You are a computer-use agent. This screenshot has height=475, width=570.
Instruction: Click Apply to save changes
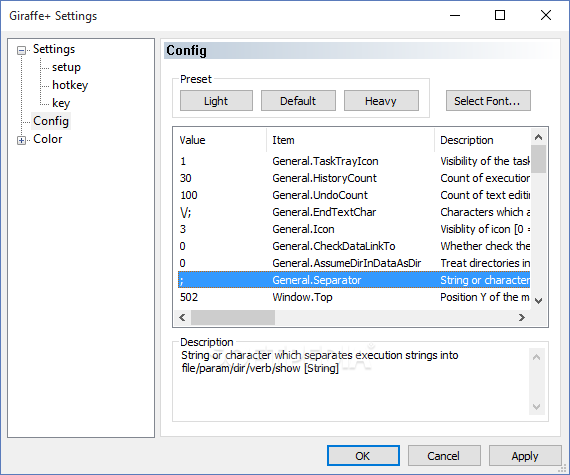click(525, 456)
